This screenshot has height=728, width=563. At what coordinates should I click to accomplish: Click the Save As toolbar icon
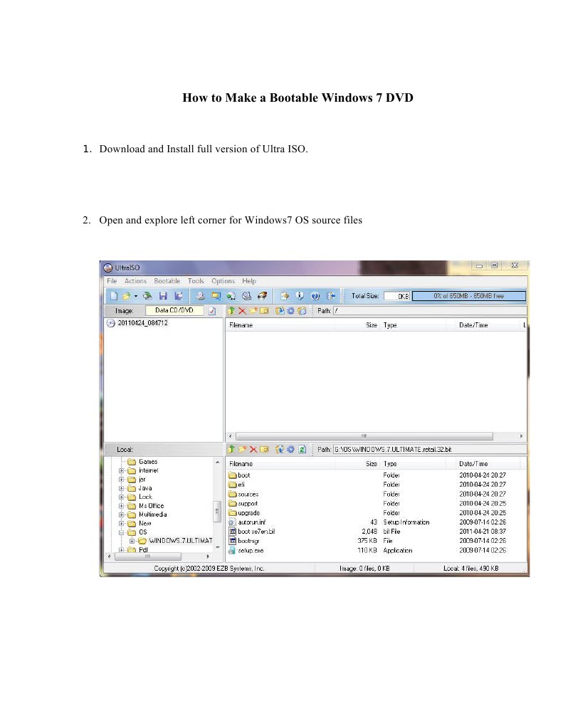[179, 296]
